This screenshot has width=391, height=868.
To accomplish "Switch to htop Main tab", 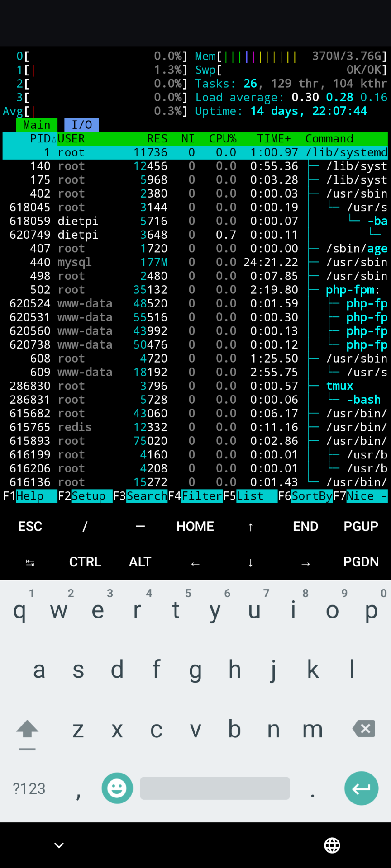I will click(37, 125).
